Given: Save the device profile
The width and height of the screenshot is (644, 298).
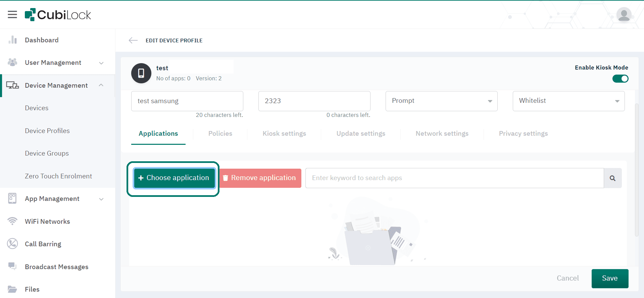Looking at the screenshot, I should [x=610, y=279].
